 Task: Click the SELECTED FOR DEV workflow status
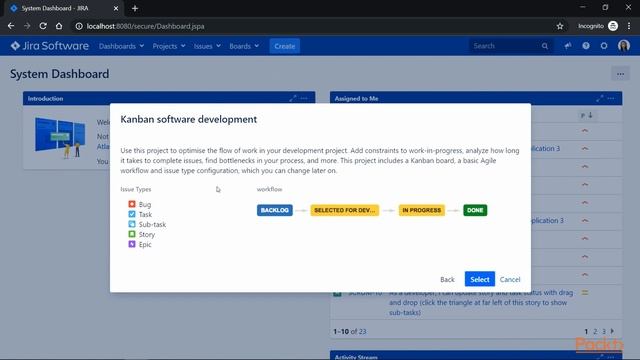[x=344, y=210]
